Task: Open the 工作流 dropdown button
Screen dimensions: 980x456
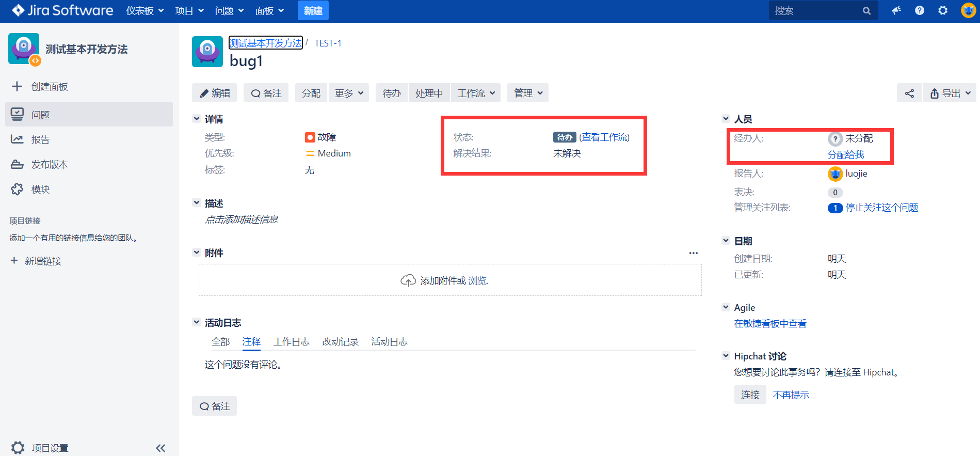Action: click(476, 93)
